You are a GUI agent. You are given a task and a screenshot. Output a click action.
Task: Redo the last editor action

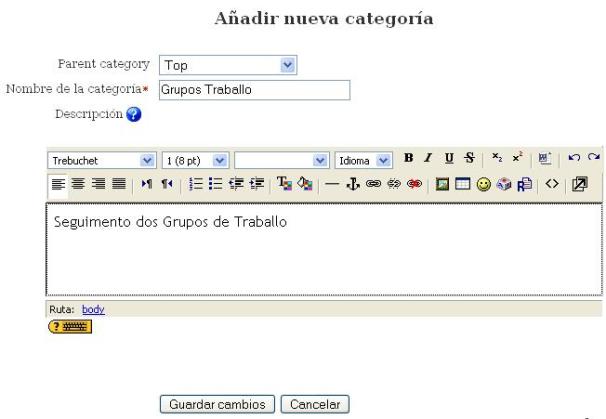pyautogui.click(x=594, y=158)
